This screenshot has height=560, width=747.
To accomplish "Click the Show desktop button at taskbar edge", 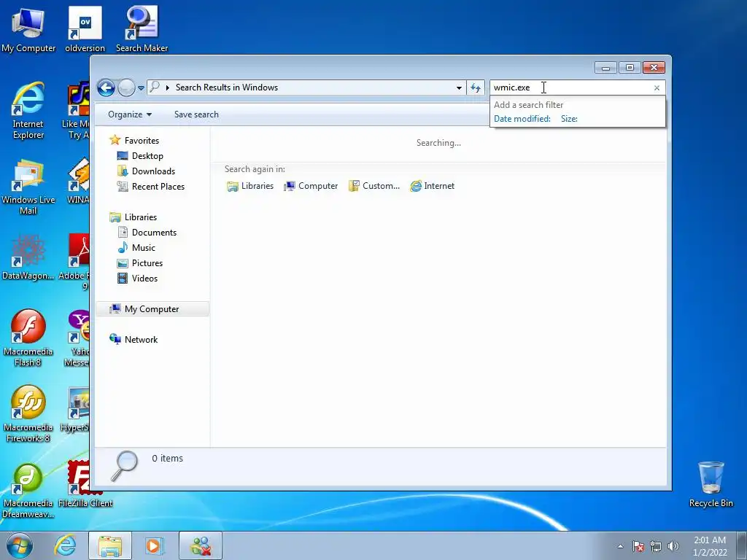I will [742, 545].
